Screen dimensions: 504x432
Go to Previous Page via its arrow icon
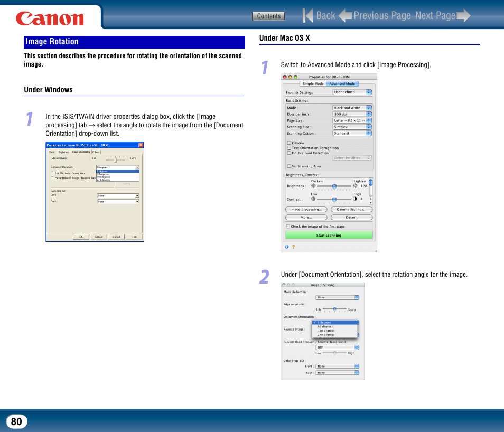click(x=346, y=15)
